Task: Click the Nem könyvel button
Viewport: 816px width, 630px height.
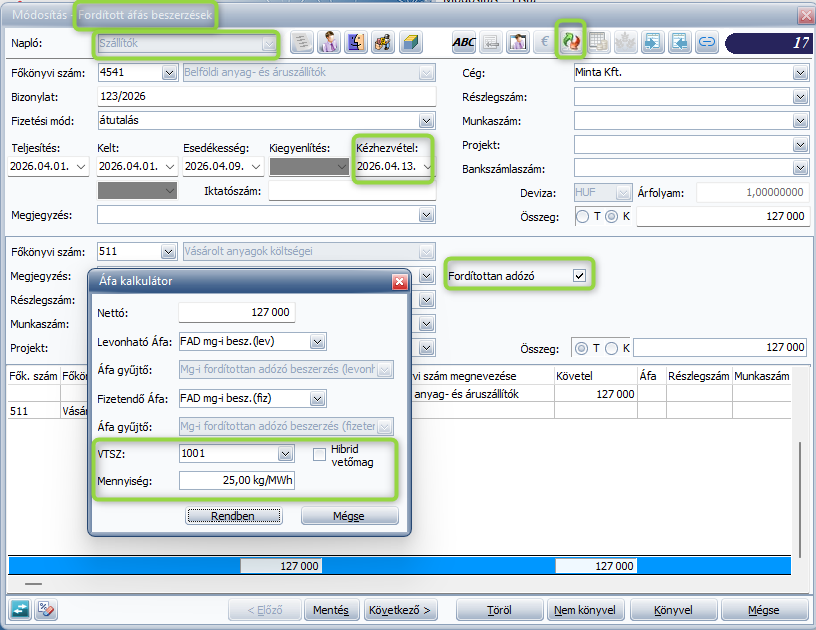Action: 585,610
